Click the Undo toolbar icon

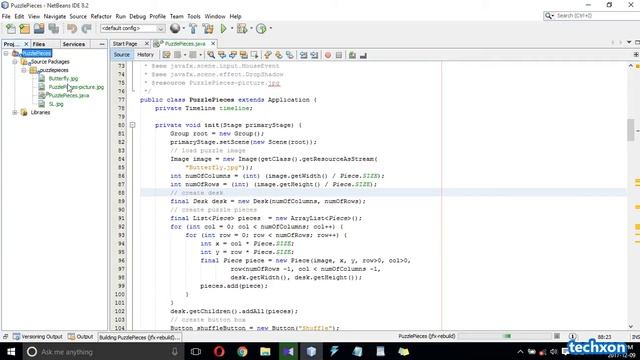pyautogui.click(x=72, y=29)
